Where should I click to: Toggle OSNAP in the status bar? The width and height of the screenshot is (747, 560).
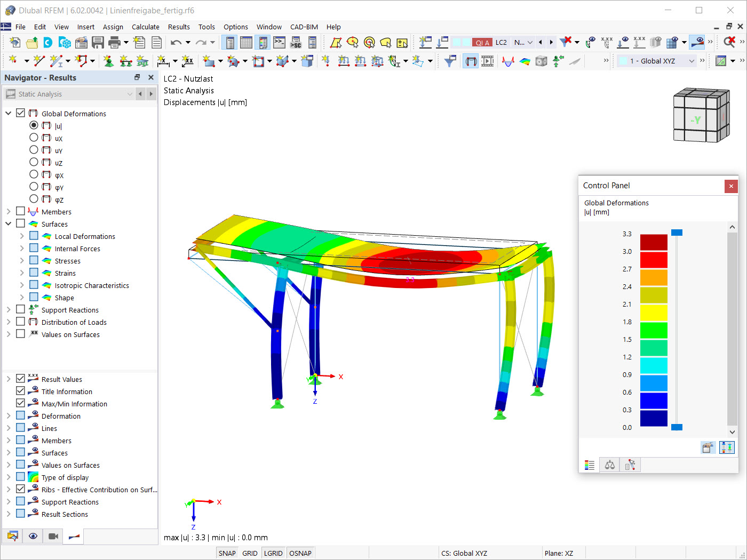click(300, 553)
